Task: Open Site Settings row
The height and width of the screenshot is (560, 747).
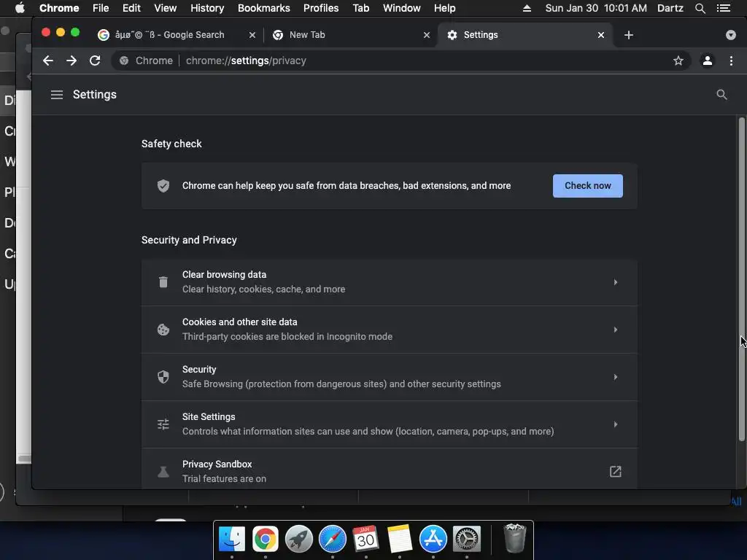Action: 390,424
